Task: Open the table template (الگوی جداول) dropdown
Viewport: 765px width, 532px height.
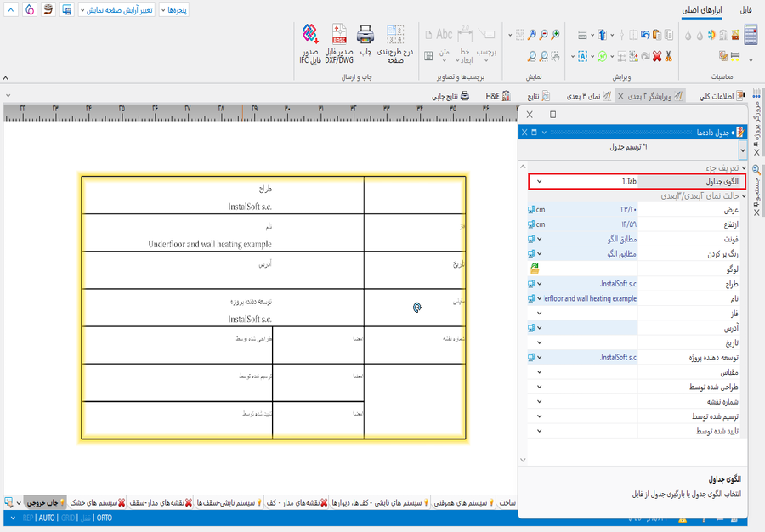Action: pos(539,182)
